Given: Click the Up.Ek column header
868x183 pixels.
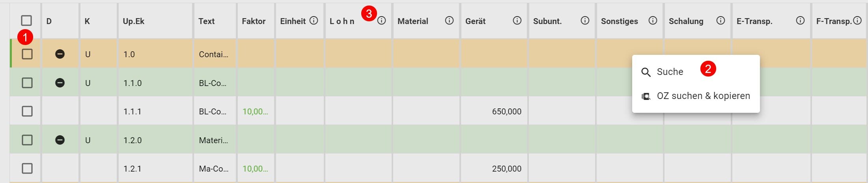Looking at the screenshot, I should [x=133, y=21].
